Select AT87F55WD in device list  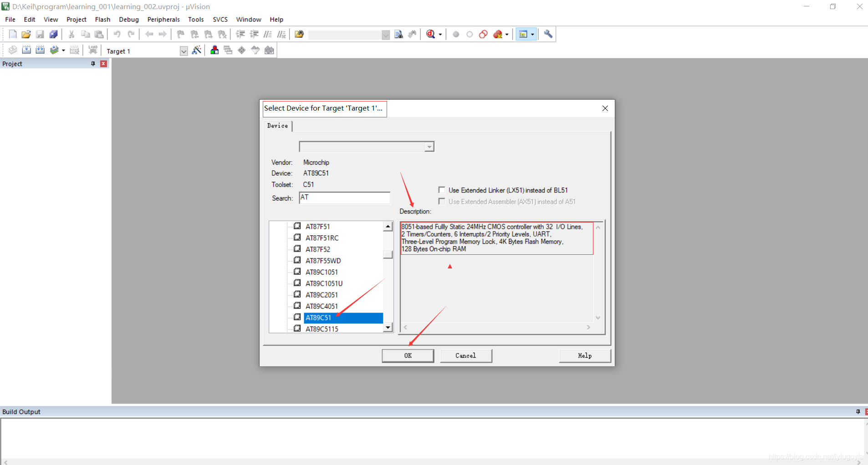point(323,261)
